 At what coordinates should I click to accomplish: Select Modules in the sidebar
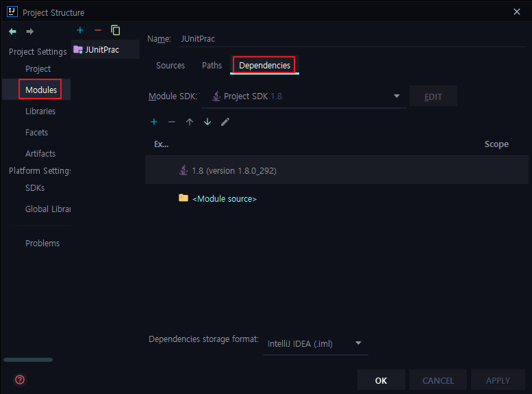coord(41,90)
